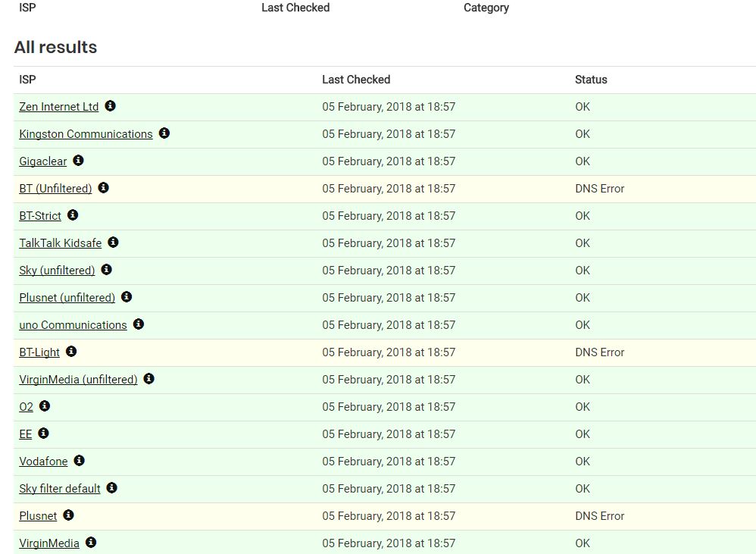Viewport: 756px width, 554px height.
Task: Follow the Sky (unfiltered) link
Action: (x=57, y=271)
